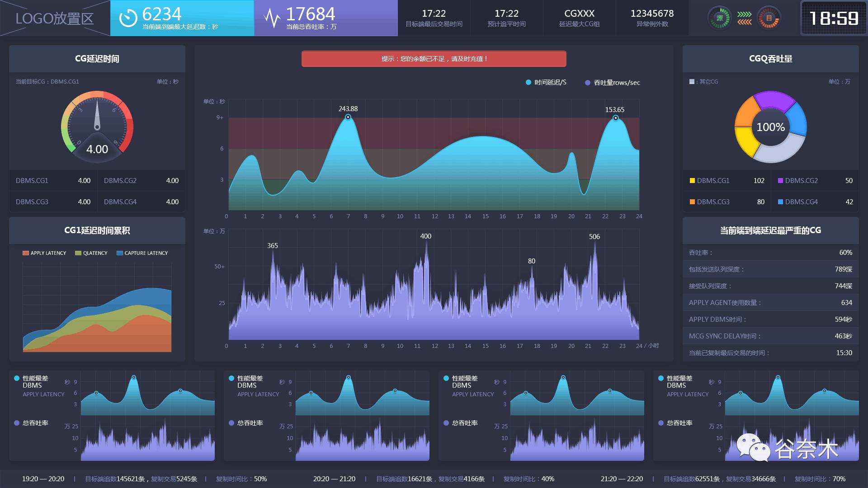Select the DBMS.CG3 cell in latency table
This screenshot has width=868, height=488.
coord(53,202)
